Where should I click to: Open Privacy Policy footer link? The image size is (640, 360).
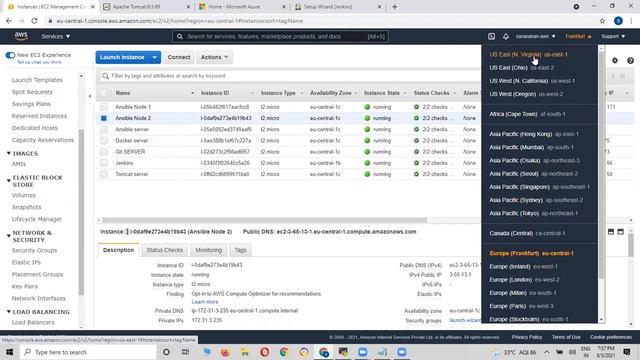coord(527,337)
